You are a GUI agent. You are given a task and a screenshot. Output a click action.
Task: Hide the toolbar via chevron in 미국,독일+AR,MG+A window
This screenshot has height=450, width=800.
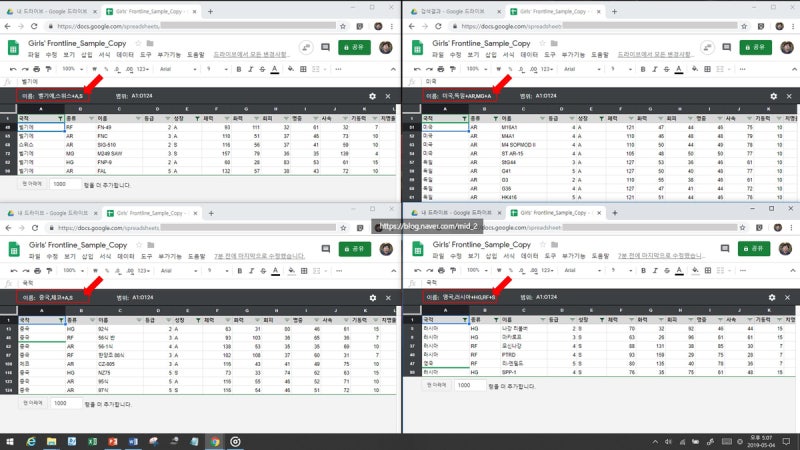pyautogui.click(x=794, y=69)
